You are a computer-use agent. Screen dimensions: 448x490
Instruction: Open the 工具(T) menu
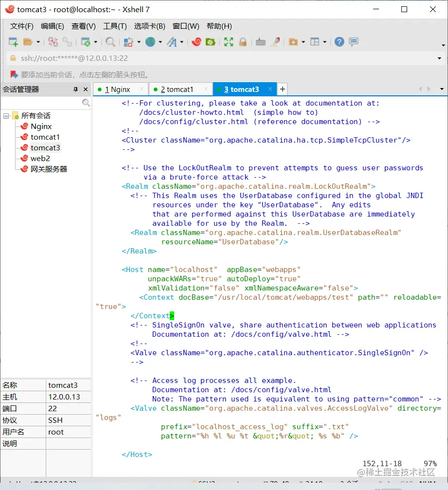pos(115,26)
